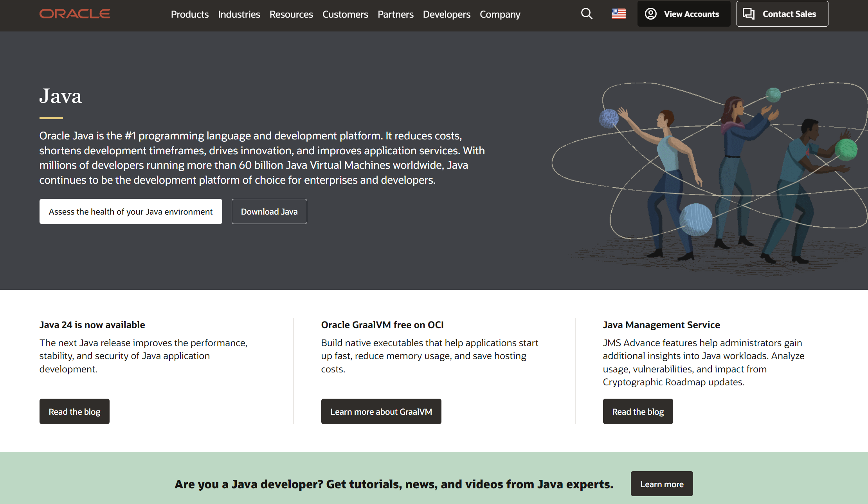Read the Java Management Service blog

pos(637,412)
